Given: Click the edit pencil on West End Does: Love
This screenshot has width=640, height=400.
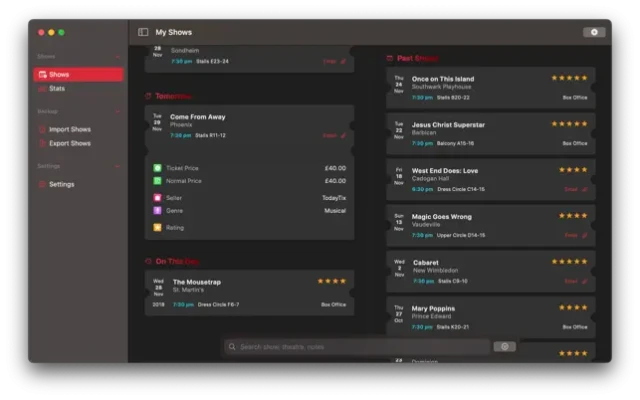Looking at the screenshot, I should [584, 189].
